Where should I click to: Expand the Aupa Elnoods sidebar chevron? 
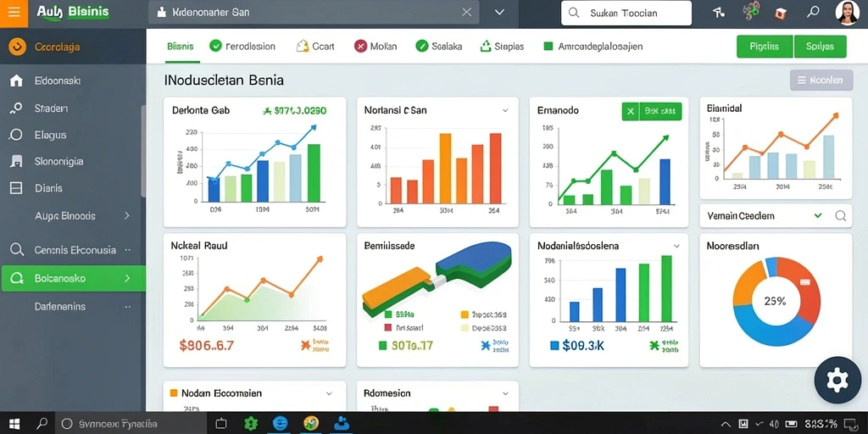(127, 216)
